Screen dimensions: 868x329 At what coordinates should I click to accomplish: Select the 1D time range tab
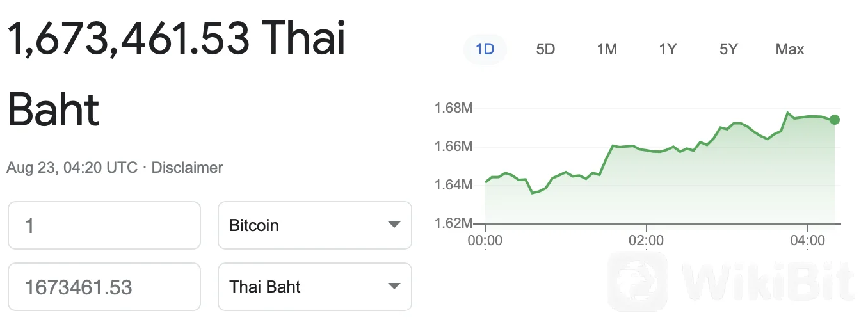tap(485, 49)
